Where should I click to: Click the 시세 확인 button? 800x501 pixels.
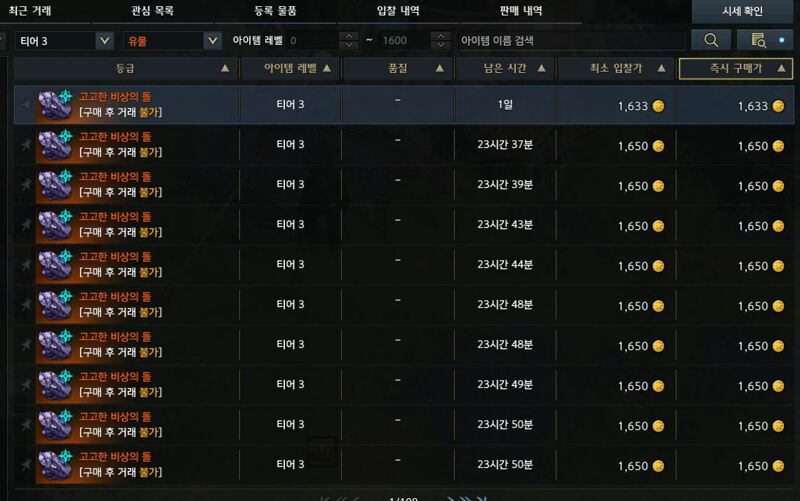pyautogui.click(x=742, y=11)
